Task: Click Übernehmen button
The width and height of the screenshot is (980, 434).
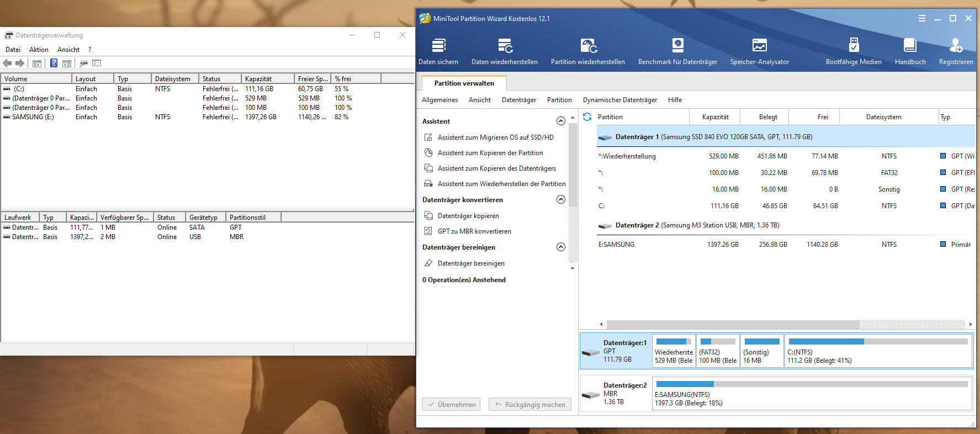Action: point(451,404)
